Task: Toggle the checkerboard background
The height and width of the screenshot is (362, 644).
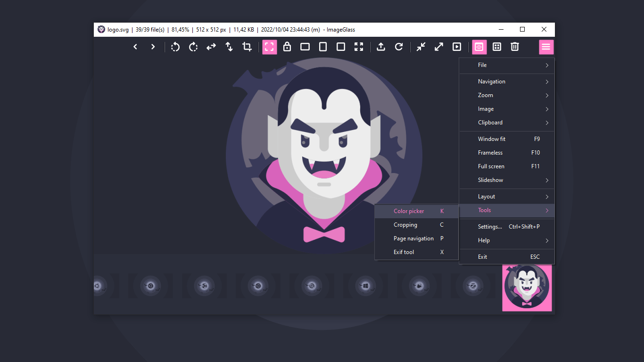Action: (x=496, y=47)
